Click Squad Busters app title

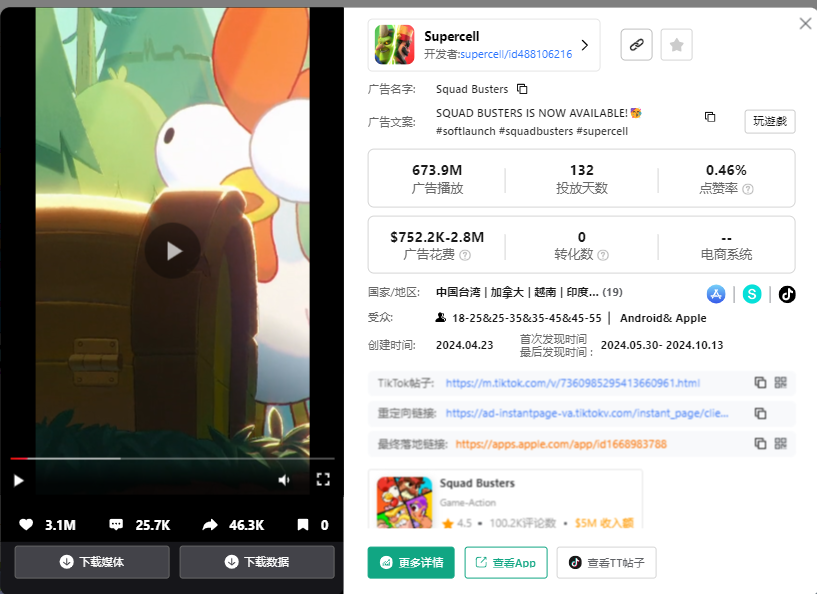coord(477,483)
